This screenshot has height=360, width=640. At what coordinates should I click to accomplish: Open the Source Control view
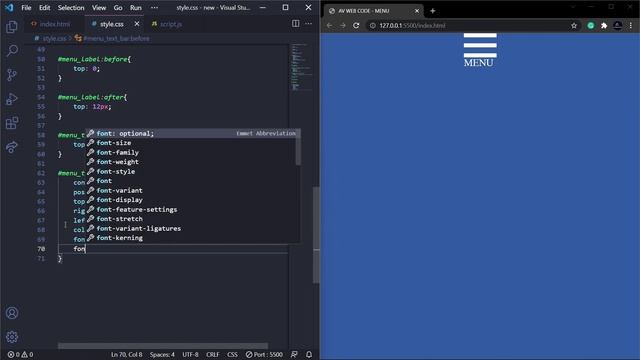click(x=12, y=75)
